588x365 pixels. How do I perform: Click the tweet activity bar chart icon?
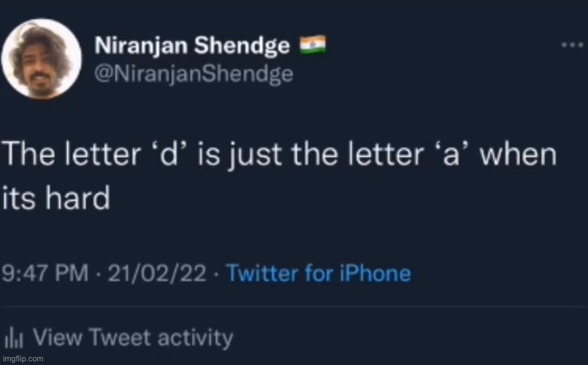[x=13, y=338]
